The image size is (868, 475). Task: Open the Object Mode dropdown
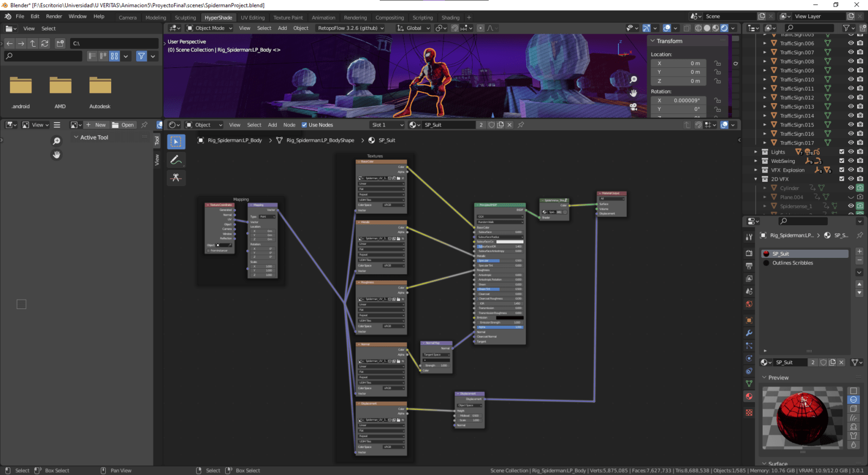209,28
